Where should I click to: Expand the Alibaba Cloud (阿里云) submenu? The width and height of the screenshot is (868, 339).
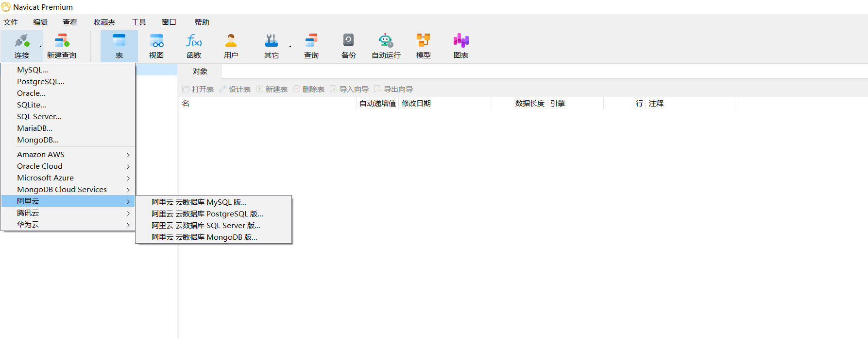(68, 201)
